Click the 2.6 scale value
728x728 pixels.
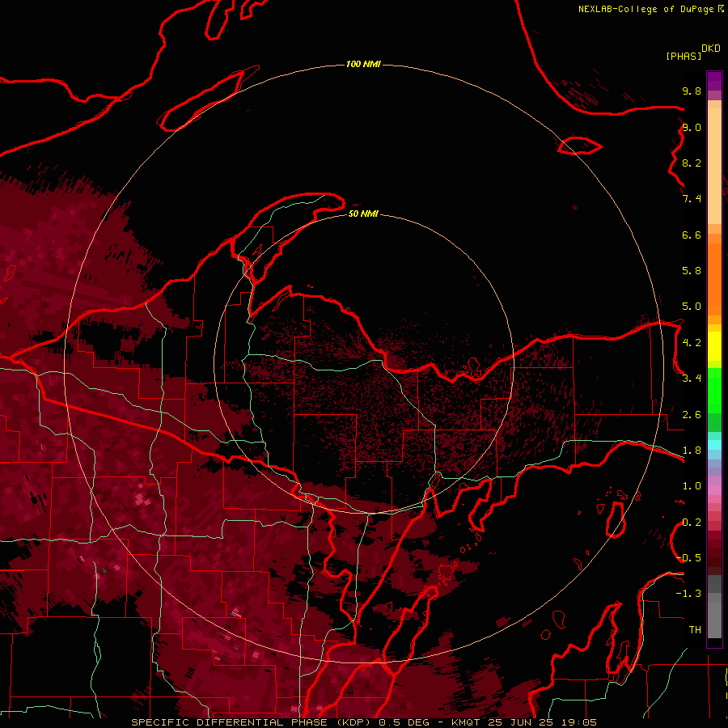pyautogui.click(x=692, y=415)
